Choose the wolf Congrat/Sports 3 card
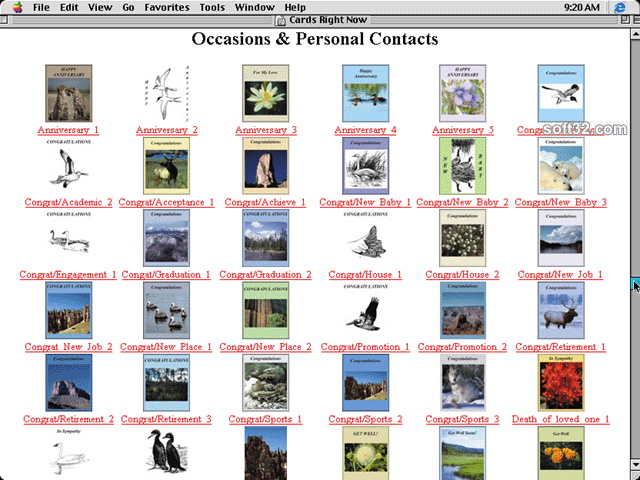640x480 pixels. [462, 382]
